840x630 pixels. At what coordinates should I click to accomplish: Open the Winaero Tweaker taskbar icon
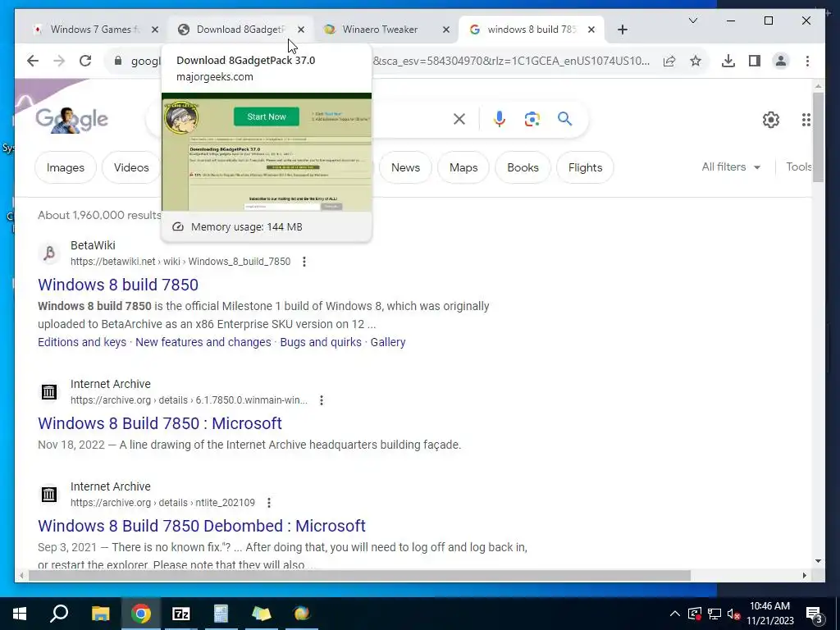coord(302,614)
